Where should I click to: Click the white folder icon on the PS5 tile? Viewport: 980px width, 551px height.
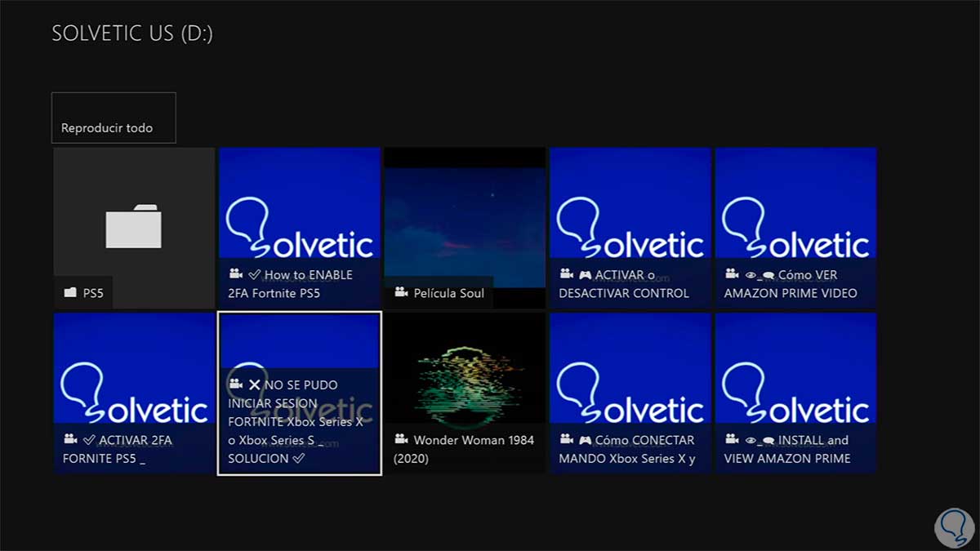[134, 226]
